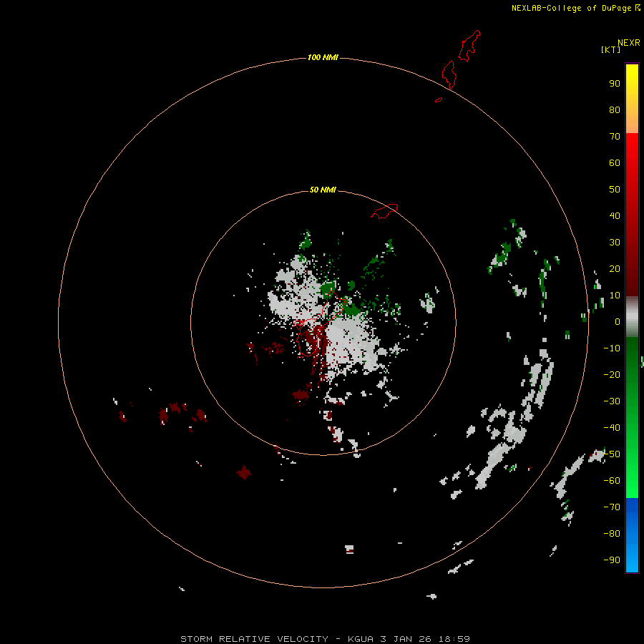Viewport: 644px width, 644px height.
Task: Click the -30 value on the velocity scale
Action: click(612, 401)
